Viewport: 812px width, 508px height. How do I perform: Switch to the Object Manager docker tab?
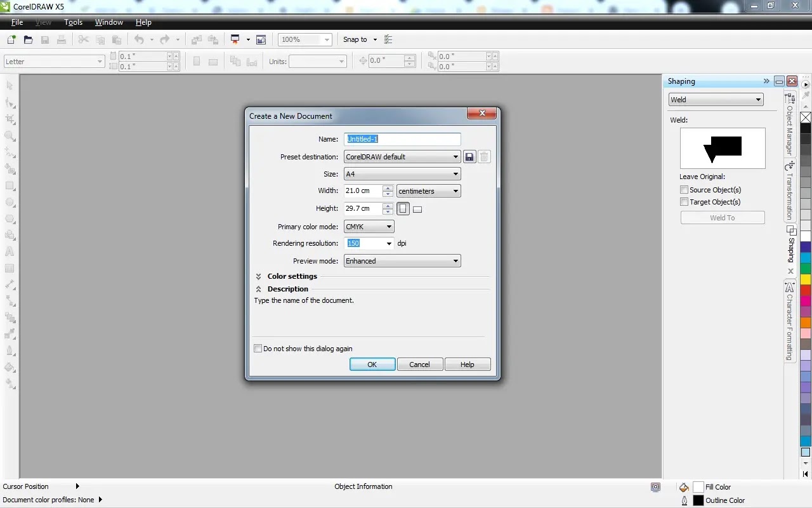(790, 124)
